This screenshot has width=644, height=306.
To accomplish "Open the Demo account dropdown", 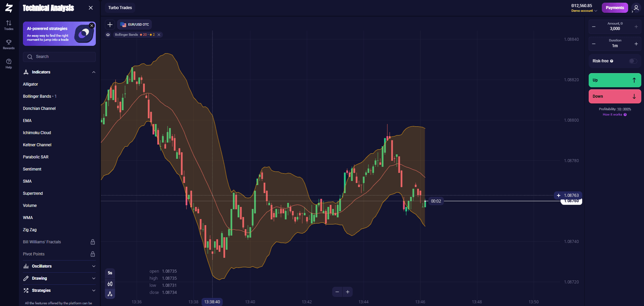I will [x=584, y=11].
